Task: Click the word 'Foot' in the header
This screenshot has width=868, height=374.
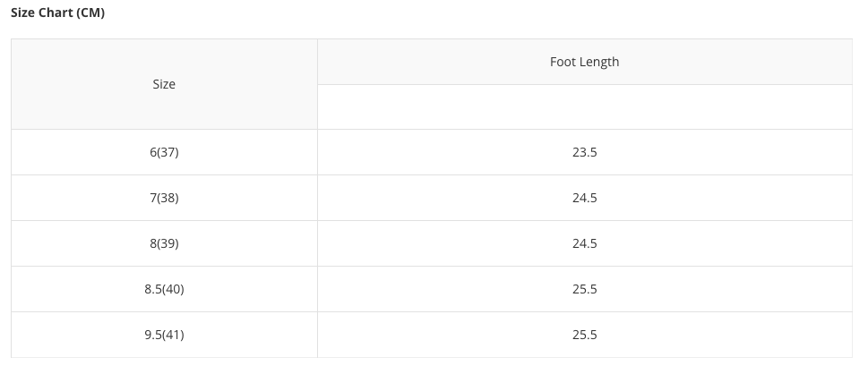Action: pyautogui.click(x=563, y=62)
